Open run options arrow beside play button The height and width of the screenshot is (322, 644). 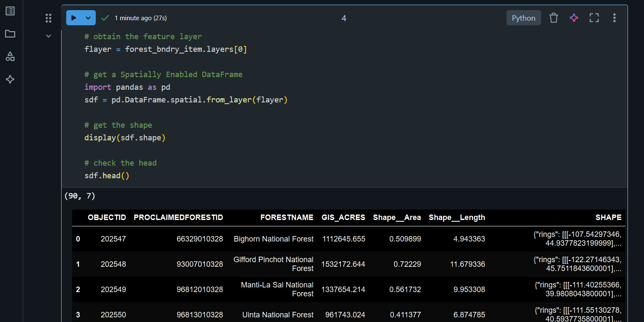(x=88, y=18)
